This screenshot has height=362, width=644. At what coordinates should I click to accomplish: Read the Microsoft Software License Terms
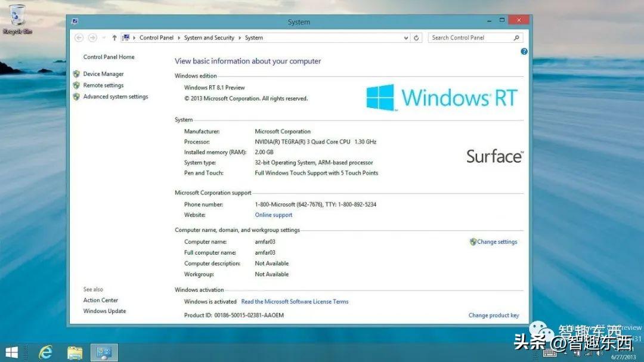(295, 302)
